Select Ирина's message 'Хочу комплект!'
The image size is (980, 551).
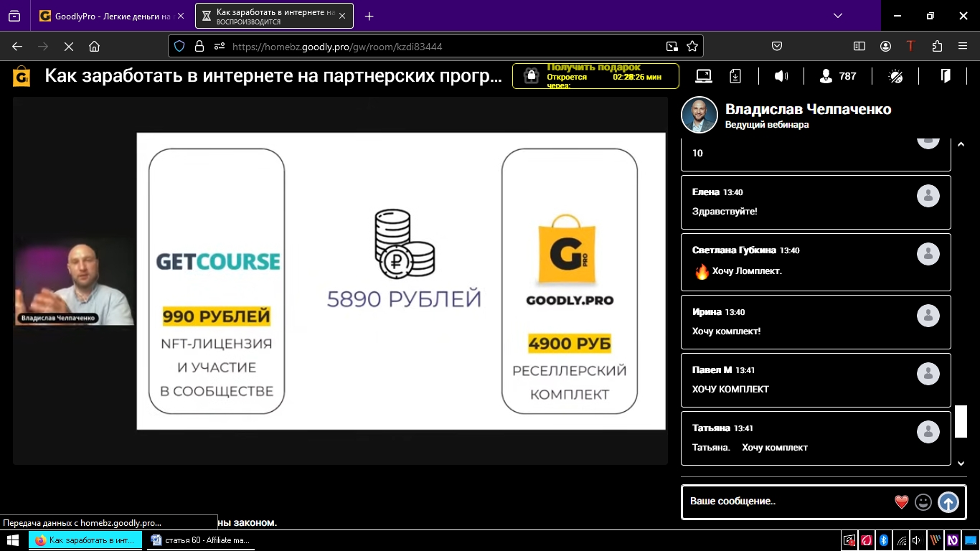(726, 331)
